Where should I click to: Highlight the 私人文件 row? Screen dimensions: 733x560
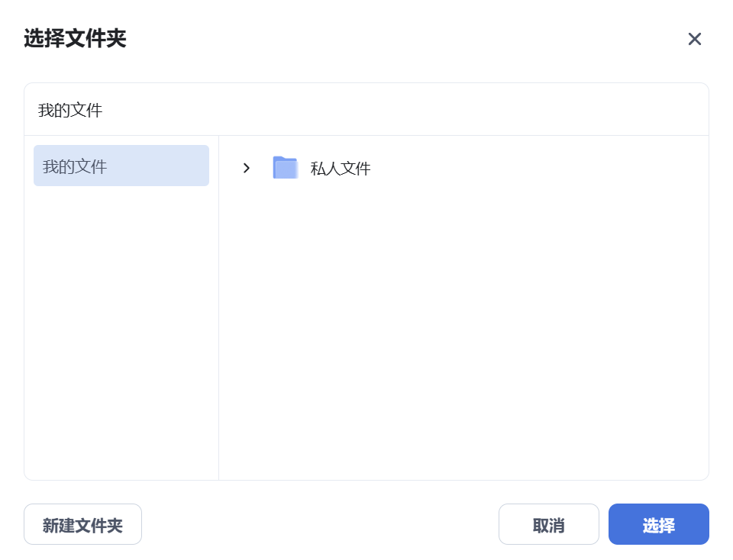click(x=458, y=168)
